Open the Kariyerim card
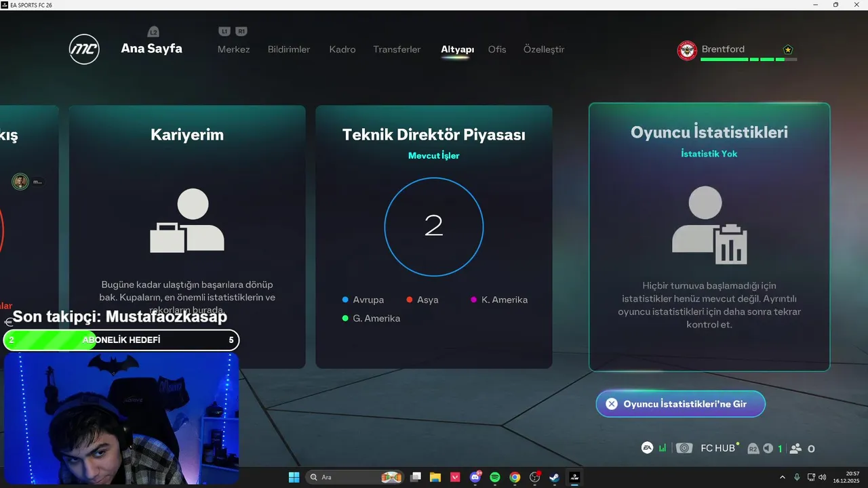The width and height of the screenshot is (868, 488). (x=187, y=237)
